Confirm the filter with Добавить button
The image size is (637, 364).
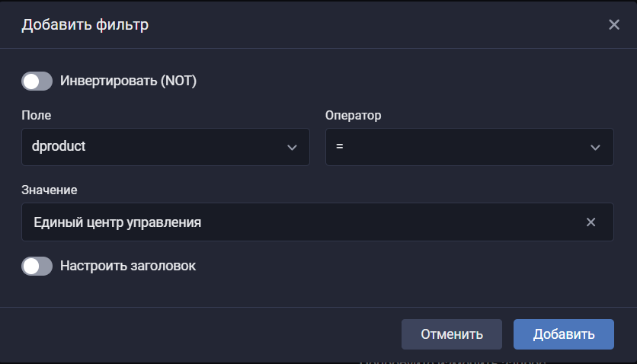point(563,334)
